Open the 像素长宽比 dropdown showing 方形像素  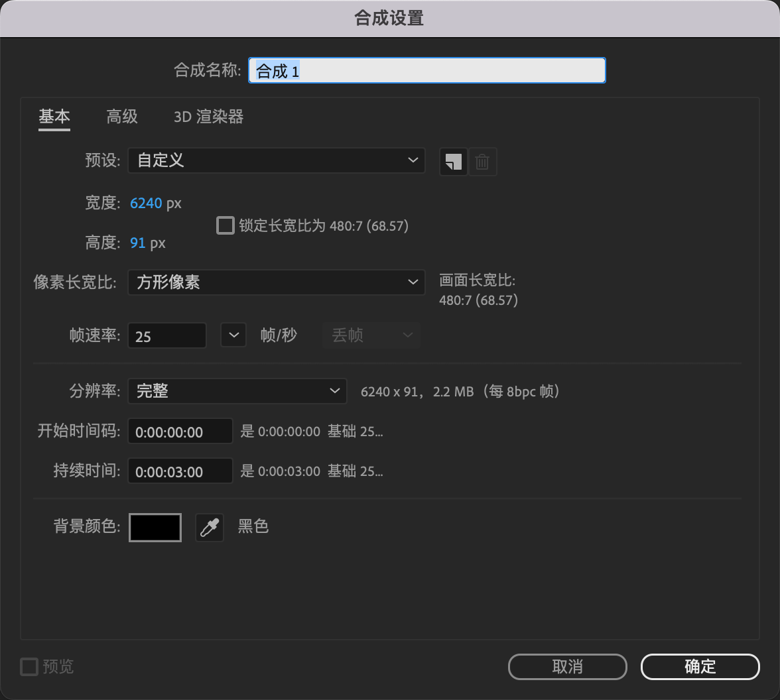[x=277, y=282]
